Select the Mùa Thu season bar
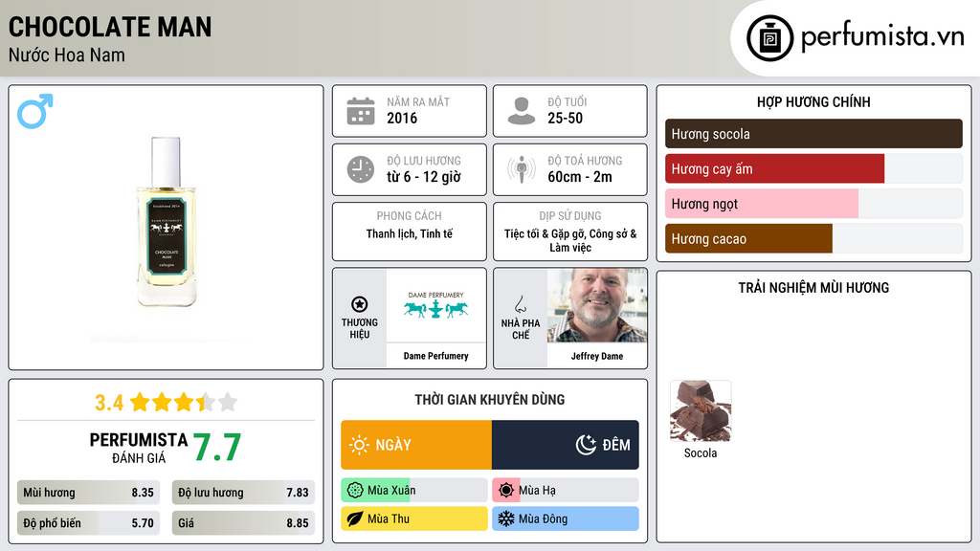980x551 pixels. [413, 518]
